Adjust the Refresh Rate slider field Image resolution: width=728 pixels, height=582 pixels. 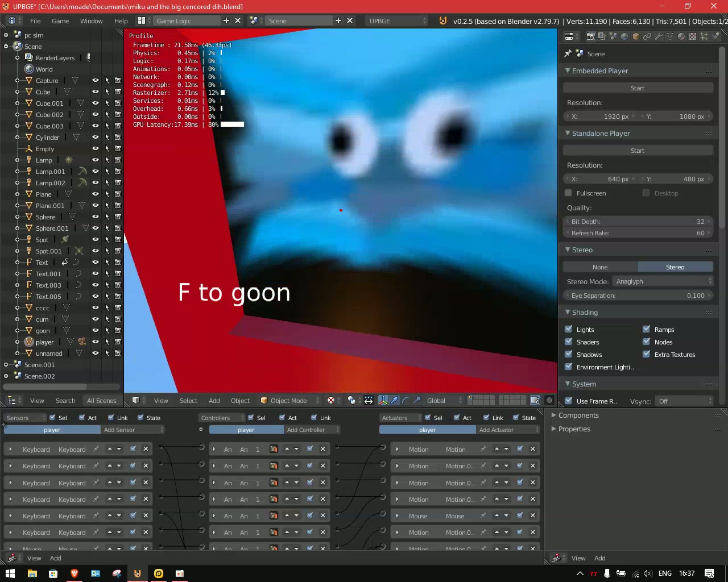tap(638, 233)
